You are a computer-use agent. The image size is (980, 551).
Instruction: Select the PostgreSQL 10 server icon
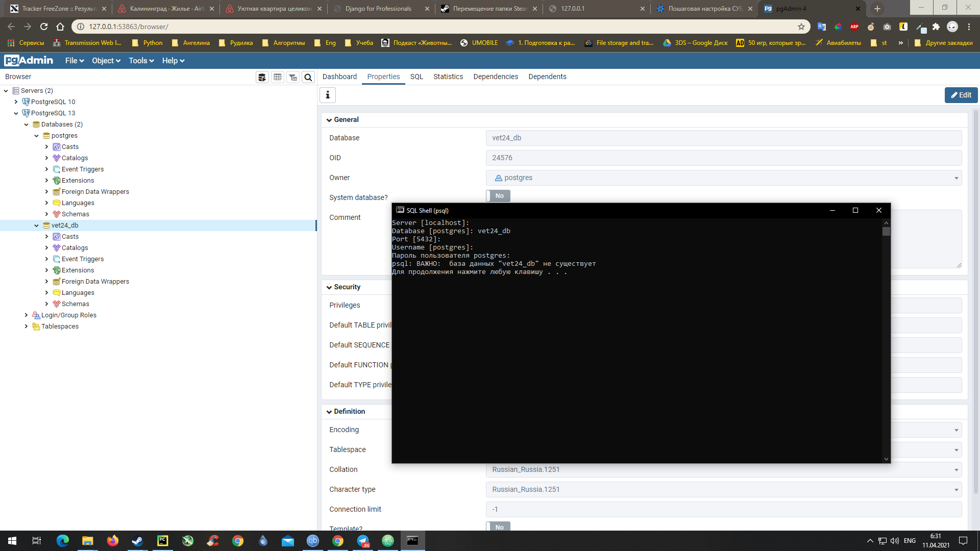(26, 102)
